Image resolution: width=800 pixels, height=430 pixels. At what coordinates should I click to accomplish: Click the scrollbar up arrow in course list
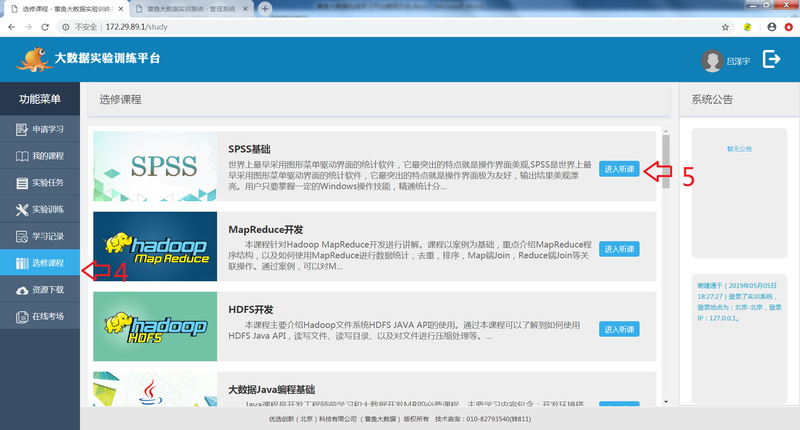tap(666, 131)
